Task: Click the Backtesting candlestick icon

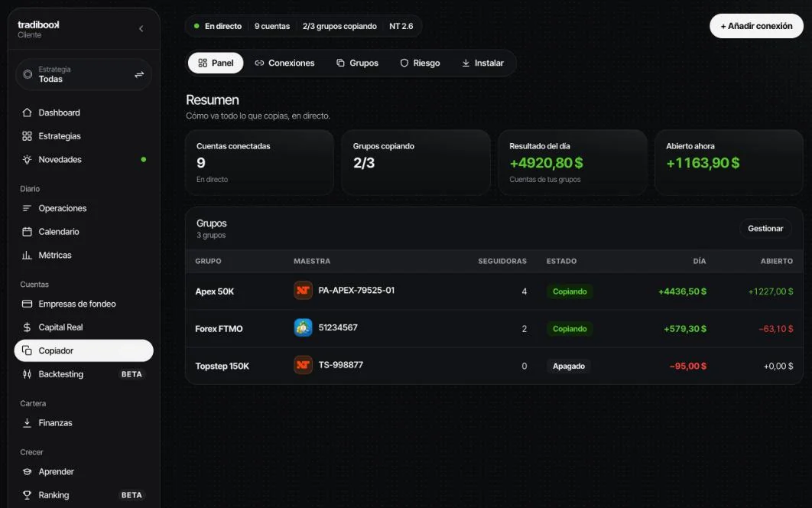Action: coord(27,374)
